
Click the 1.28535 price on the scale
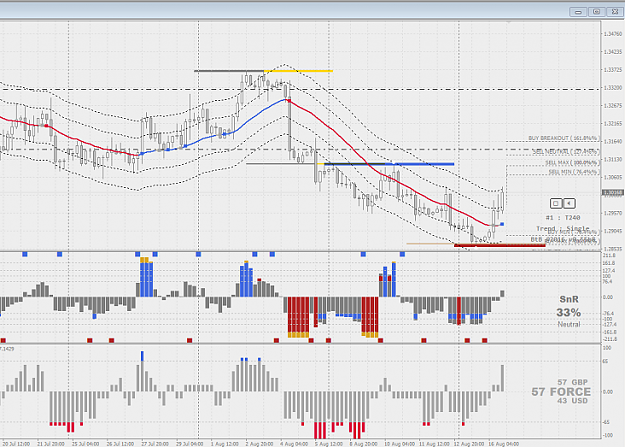pyautogui.click(x=613, y=249)
